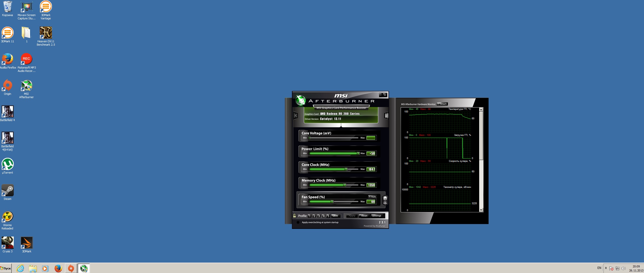Select profile slot 3
Image resolution: width=644 pixels, height=273 pixels.
pyautogui.click(x=319, y=216)
